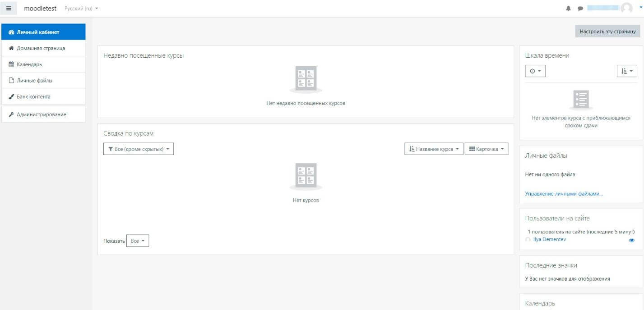This screenshot has height=310, width=644.
Task: Open the timeline sort order dropdown
Action: 627,71
